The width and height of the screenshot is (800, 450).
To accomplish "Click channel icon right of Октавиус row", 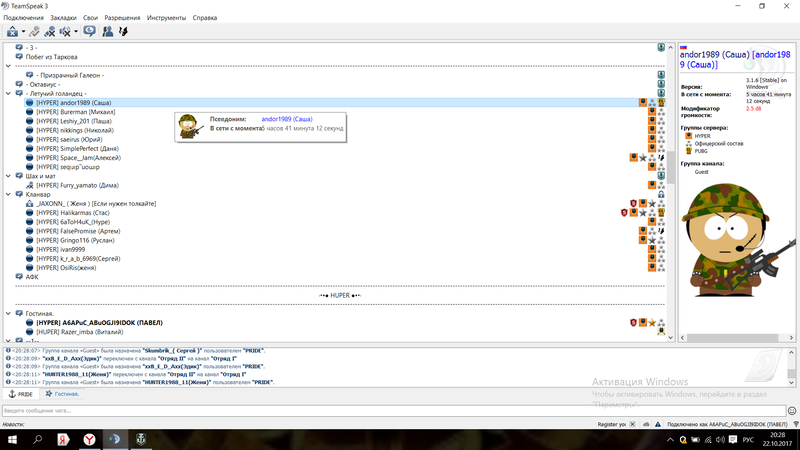I will click(661, 84).
